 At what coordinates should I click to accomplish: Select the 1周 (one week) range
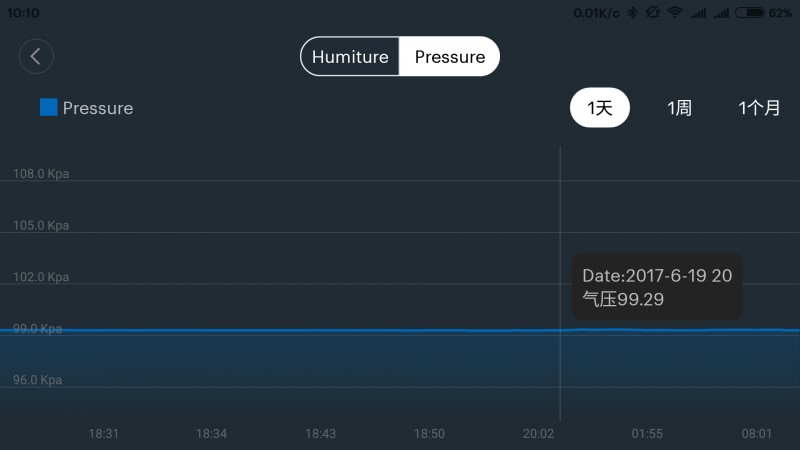[680, 108]
